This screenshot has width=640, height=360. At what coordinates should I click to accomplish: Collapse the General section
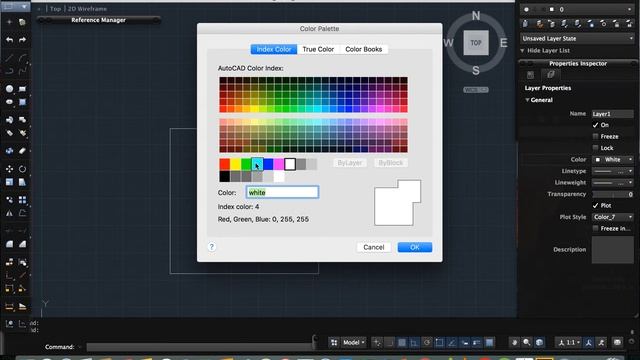pos(527,100)
